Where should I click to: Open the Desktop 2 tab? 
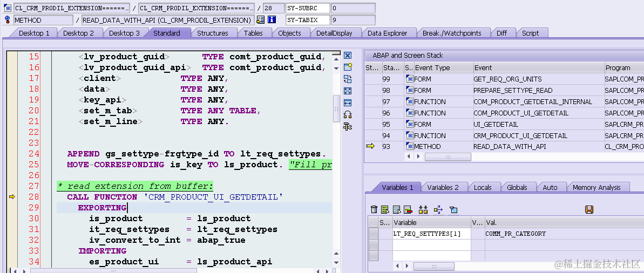[x=78, y=33]
